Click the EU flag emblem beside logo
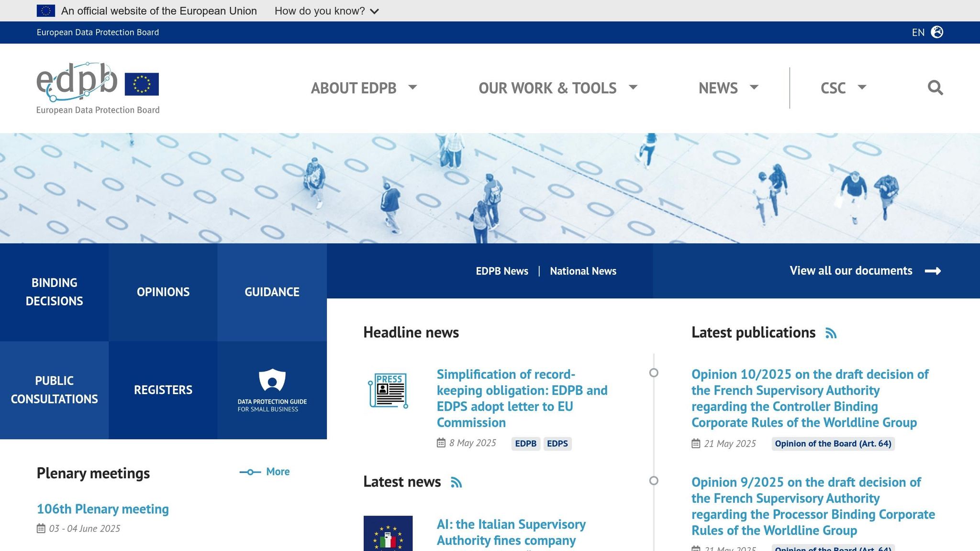This screenshot has width=980, height=551. 142,84
